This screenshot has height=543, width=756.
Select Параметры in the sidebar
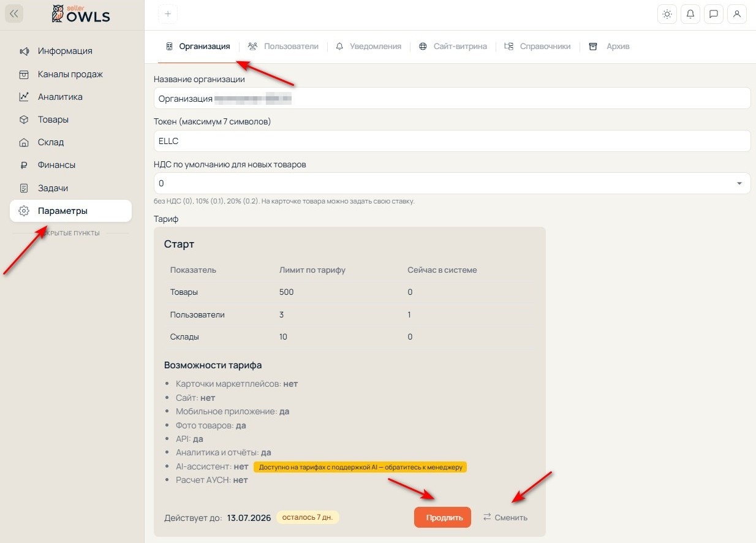tap(70, 211)
